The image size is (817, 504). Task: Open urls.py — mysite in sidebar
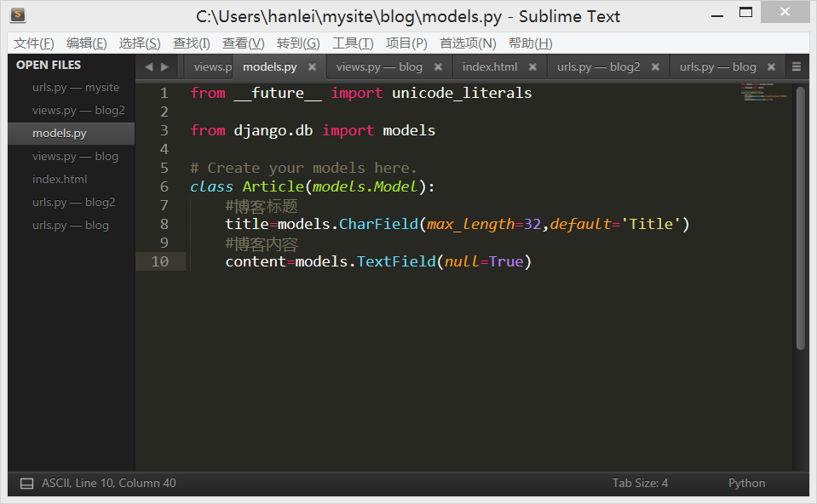(x=72, y=88)
